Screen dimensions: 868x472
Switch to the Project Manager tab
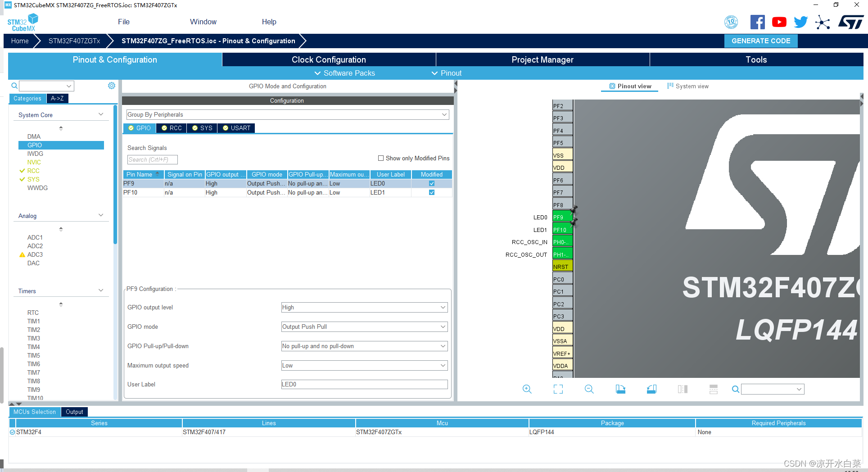pyautogui.click(x=542, y=59)
